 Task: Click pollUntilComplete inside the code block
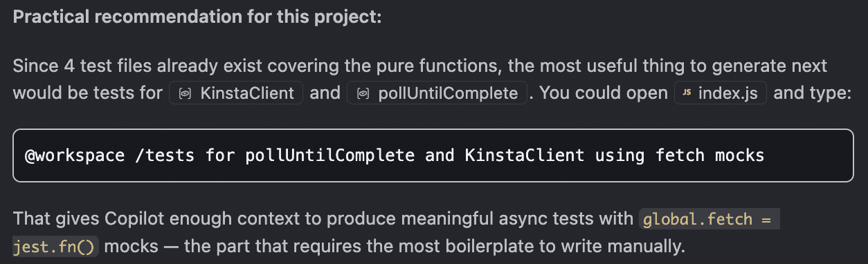pos(329,155)
